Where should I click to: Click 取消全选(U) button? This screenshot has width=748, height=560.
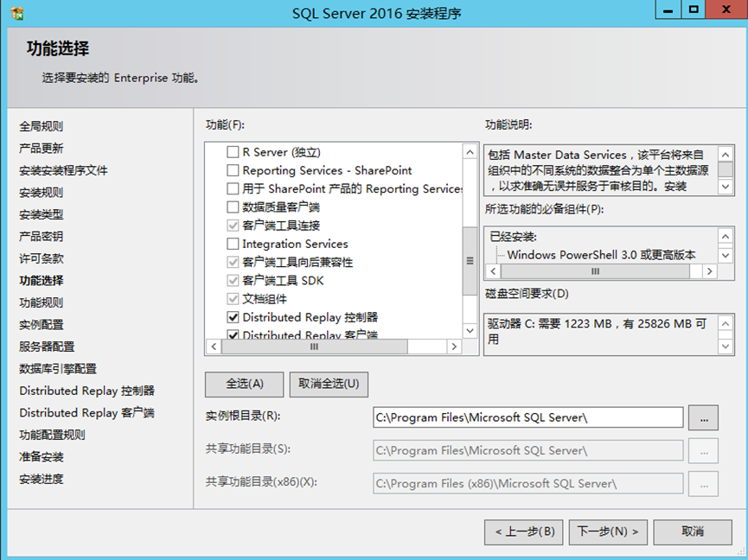(x=329, y=385)
